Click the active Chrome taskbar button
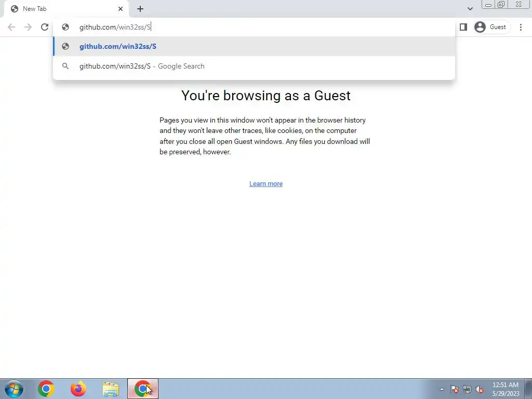The image size is (532, 399). pos(143,389)
